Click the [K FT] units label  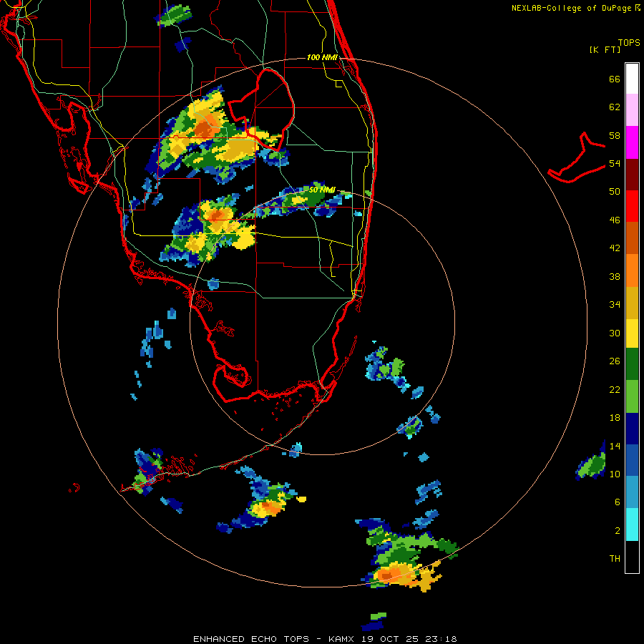pyautogui.click(x=605, y=49)
